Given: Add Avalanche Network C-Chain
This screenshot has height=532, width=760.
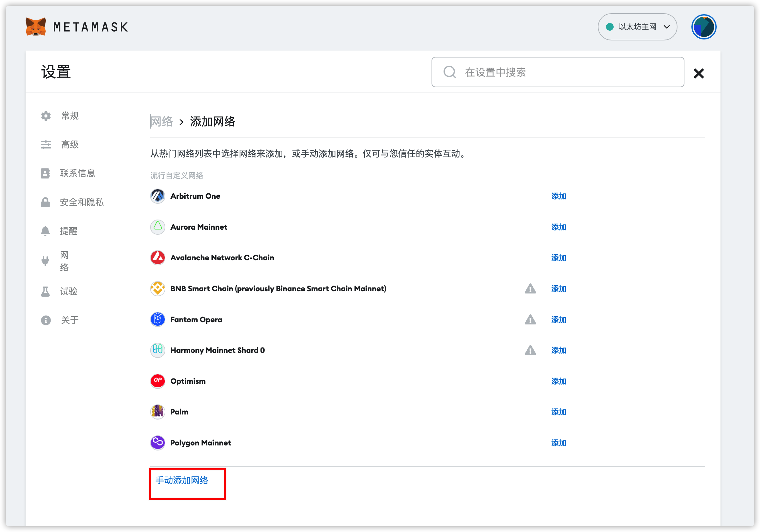Looking at the screenshot, I should [x=558, y=258].
